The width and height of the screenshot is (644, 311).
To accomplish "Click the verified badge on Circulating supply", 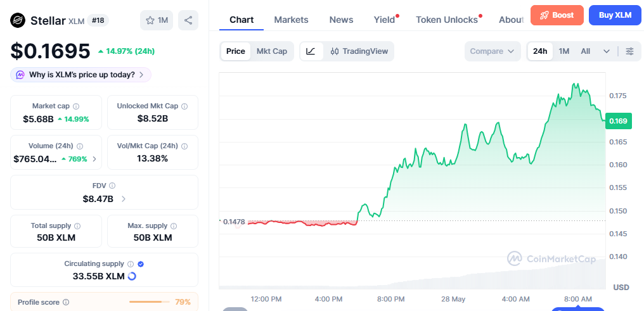I will (141, 264).
